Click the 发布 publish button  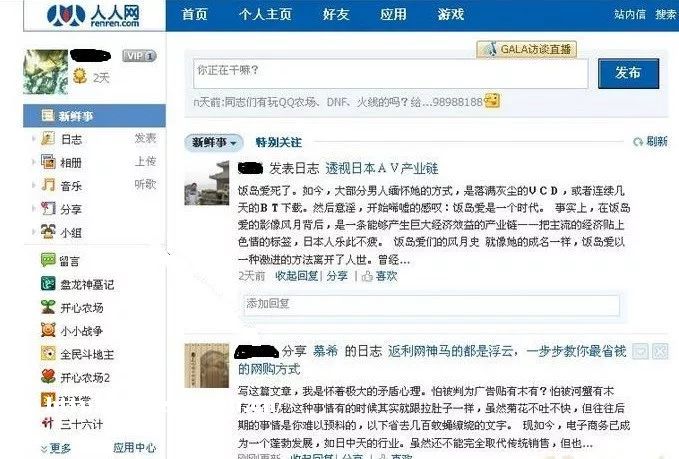pyautogui.click(x=628, y=74)
